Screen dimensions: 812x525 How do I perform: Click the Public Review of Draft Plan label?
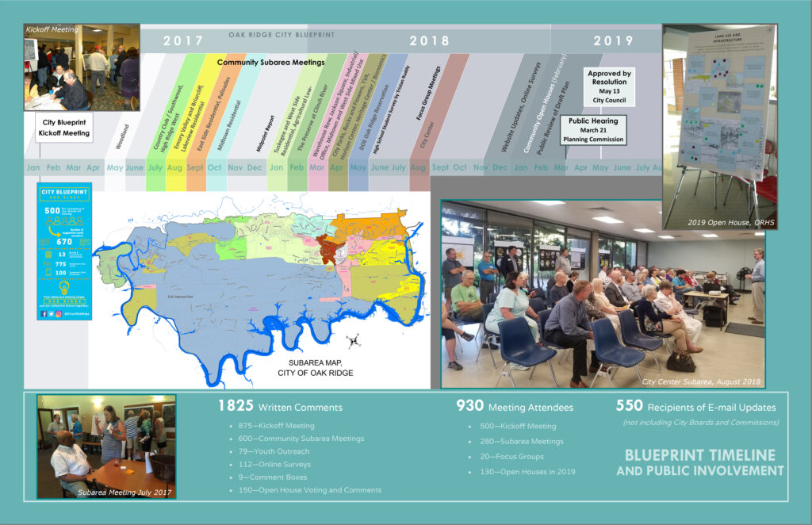(553, 117)
